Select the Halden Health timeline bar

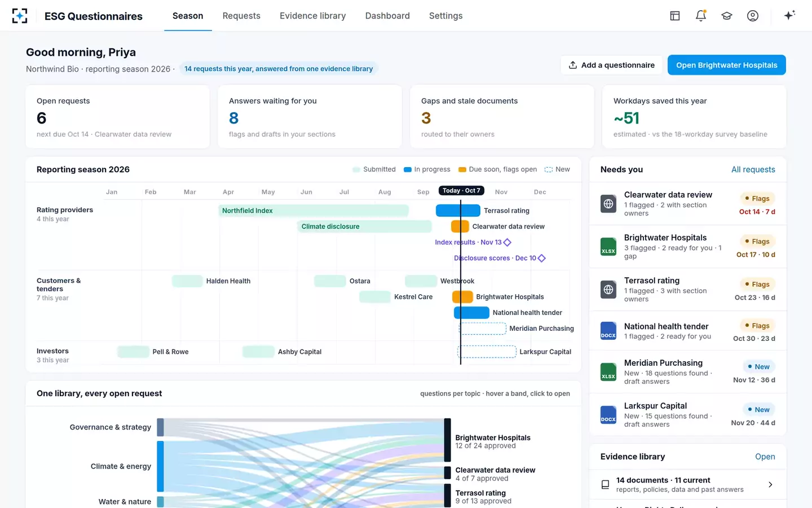click(x=187, y=281)
